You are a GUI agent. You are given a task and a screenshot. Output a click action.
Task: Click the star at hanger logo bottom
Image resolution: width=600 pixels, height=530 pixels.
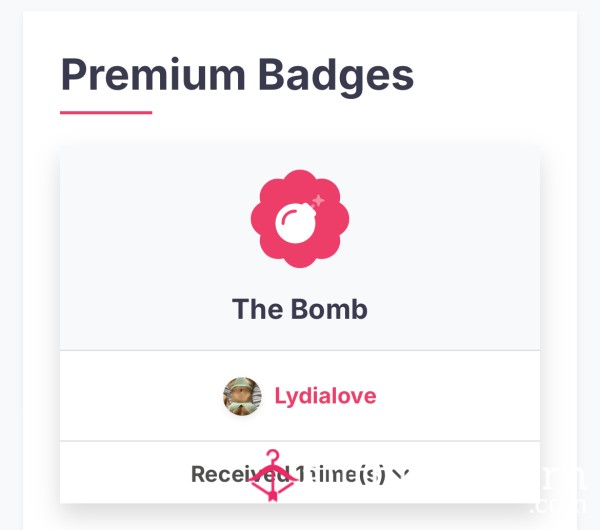pyautogui.click(x=272, y=495)
